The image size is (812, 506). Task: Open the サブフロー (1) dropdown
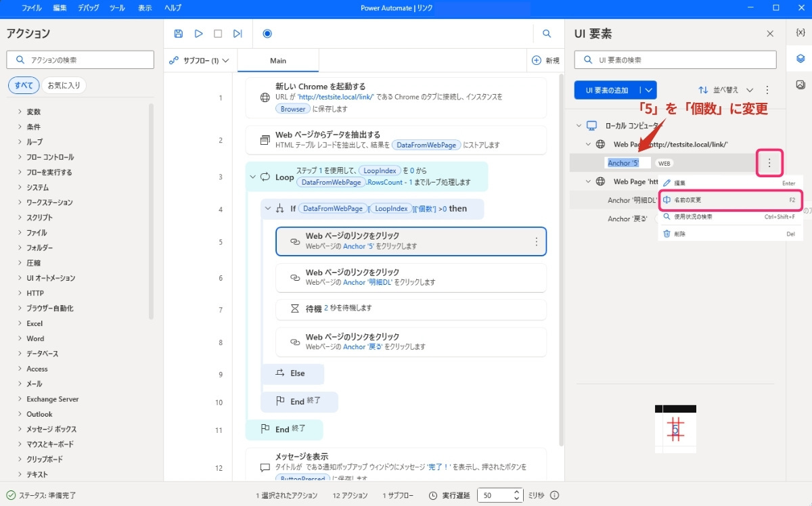200,60
